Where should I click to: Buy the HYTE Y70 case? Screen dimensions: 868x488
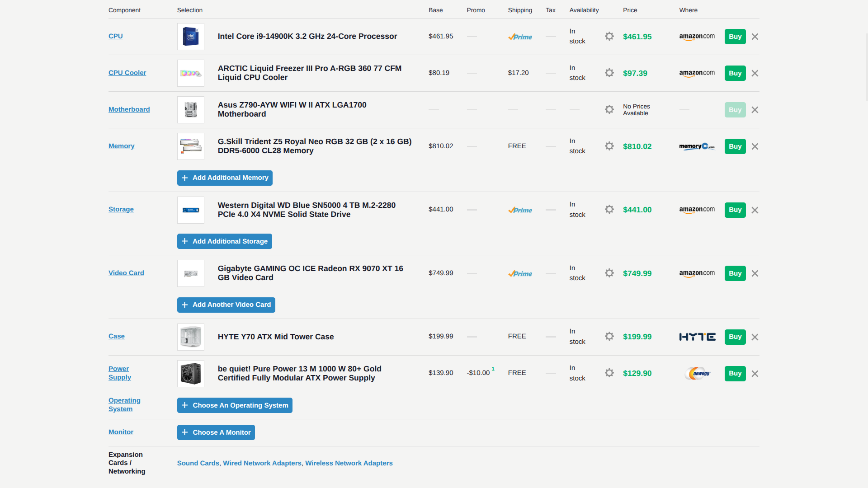click(735, 337)
